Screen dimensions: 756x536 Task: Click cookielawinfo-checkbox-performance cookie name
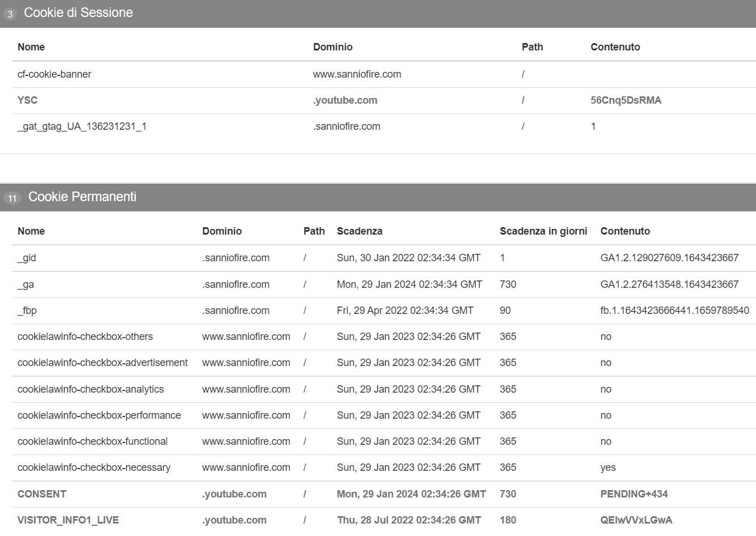99,415
